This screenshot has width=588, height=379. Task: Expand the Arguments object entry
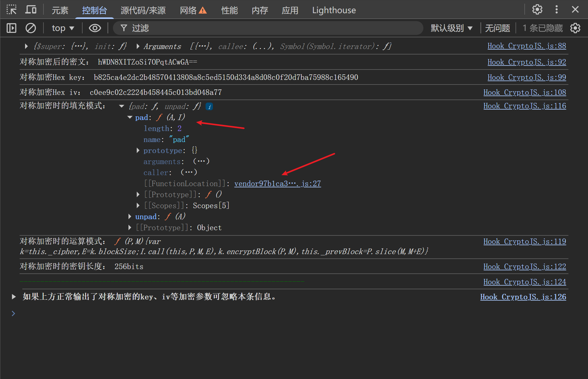click(x=138, y=46)
